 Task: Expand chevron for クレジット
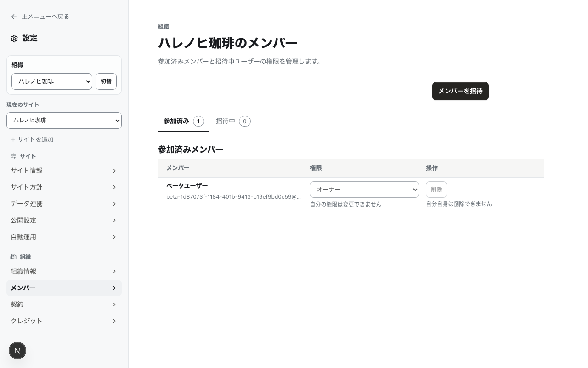[x=114, y=321]
